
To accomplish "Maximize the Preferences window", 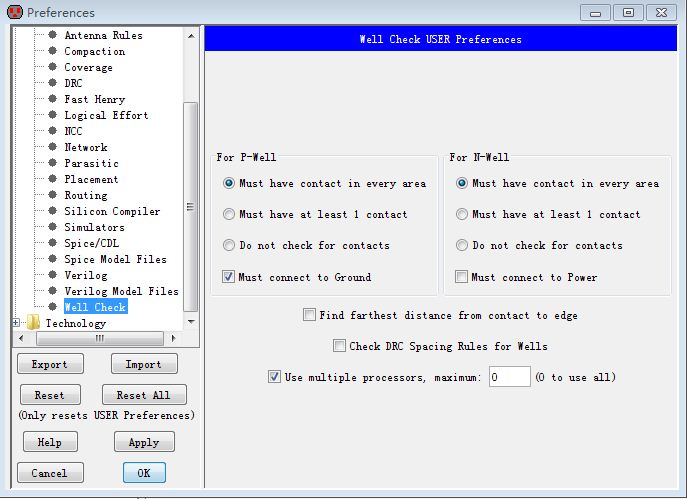I will pos(628,12).
